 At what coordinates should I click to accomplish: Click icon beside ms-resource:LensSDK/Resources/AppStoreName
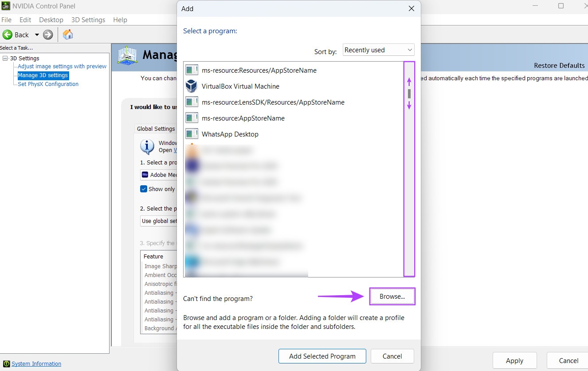[x=192, y=102]
